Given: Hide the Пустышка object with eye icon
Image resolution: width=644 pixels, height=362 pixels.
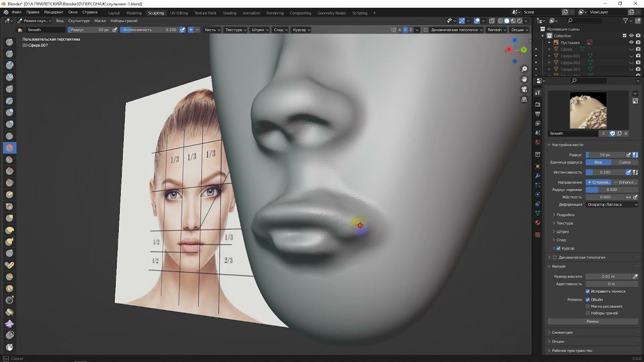Looking at the screenshot, I should (631, 43).
